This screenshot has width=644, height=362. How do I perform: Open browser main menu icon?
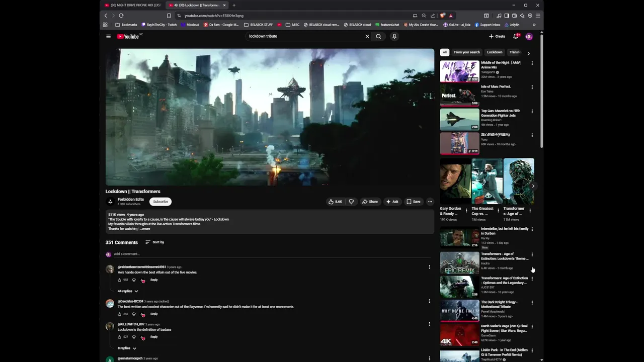click(538, 16)
